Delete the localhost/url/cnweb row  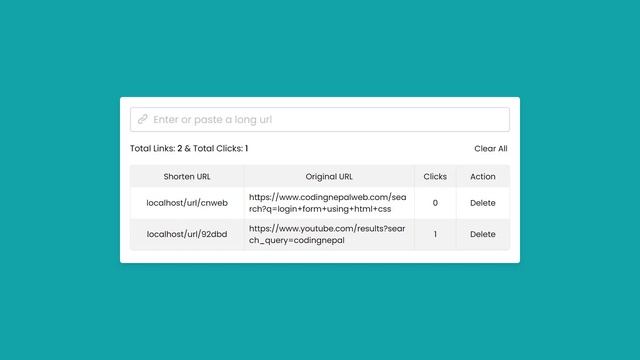(x=482, y=203)
